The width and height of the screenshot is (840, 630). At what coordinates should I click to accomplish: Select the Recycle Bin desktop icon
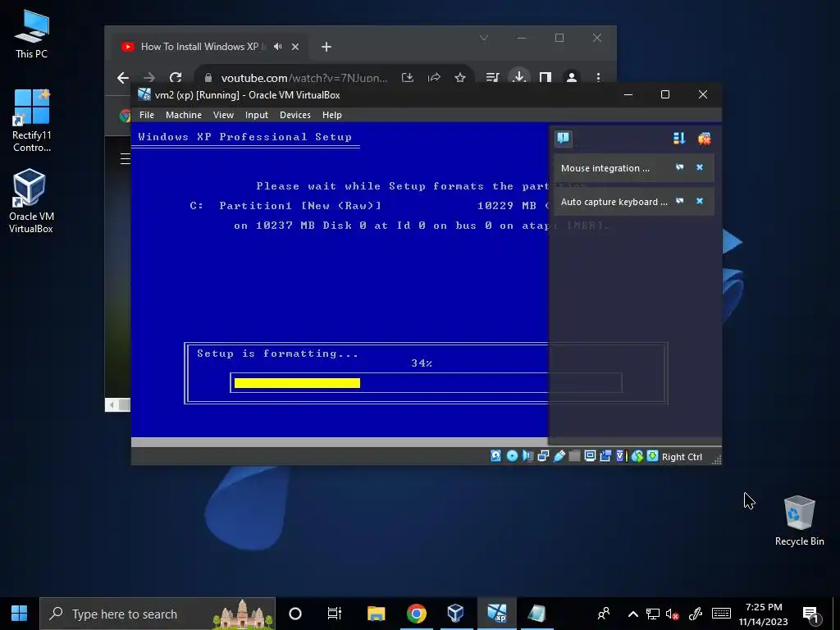point(799,520)
